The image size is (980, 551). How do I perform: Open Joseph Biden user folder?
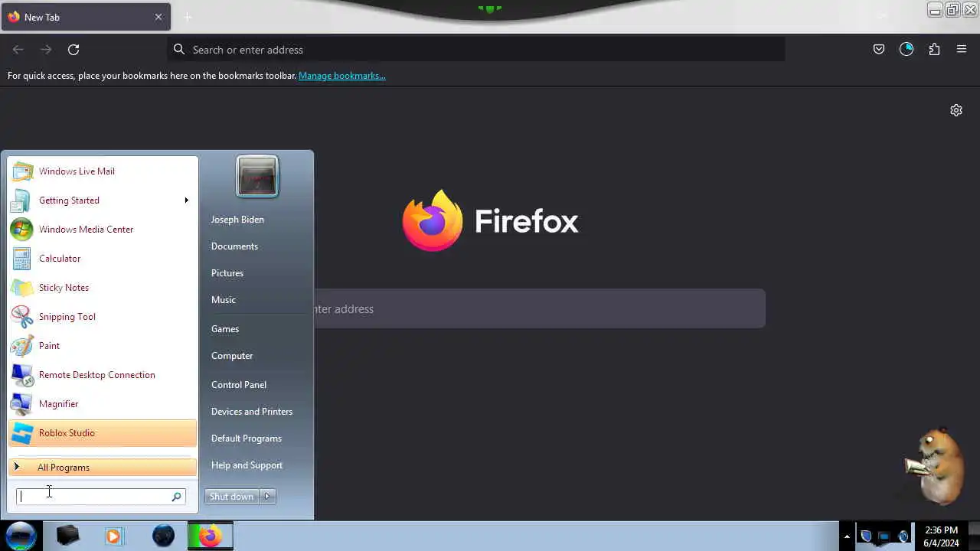[237, 220]
